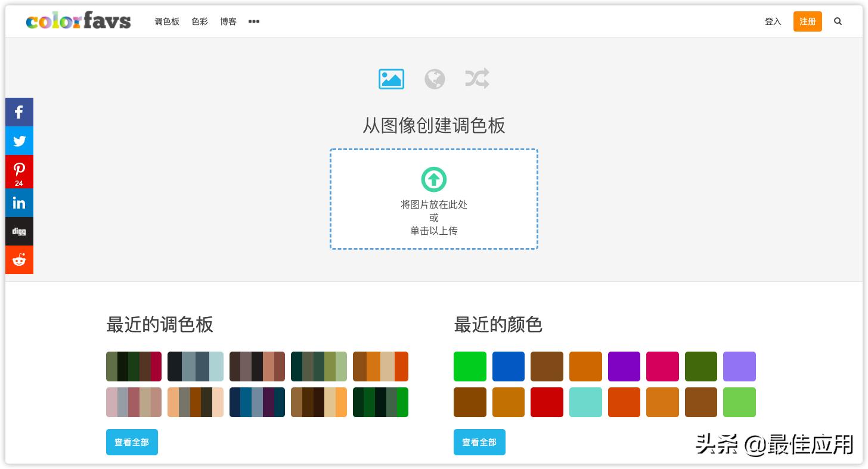
Task: Select the shuffle random palette icon
Action: [476, 79]
